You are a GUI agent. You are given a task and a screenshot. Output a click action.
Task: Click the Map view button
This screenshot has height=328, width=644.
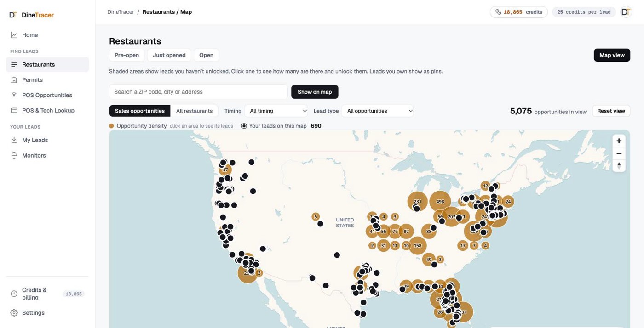(x=612, y=55)
